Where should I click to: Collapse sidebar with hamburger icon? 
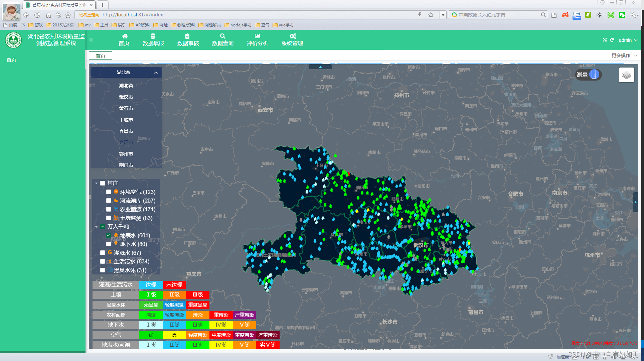(x=91, y=40)
